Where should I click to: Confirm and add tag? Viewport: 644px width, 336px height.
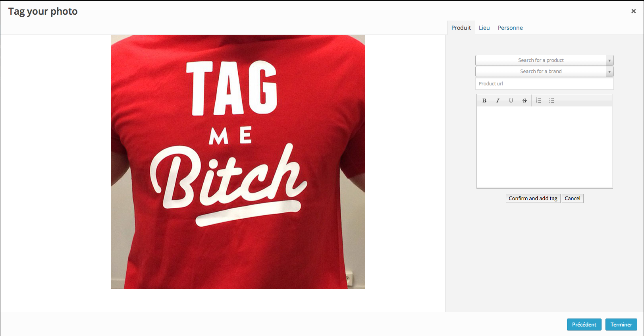click(533, 198)
